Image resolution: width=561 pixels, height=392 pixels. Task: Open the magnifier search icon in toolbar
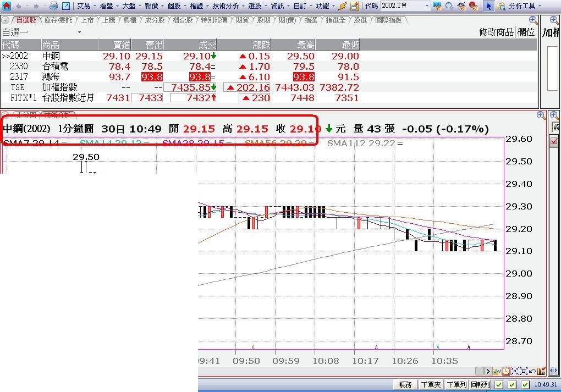(x=449, y=5)
